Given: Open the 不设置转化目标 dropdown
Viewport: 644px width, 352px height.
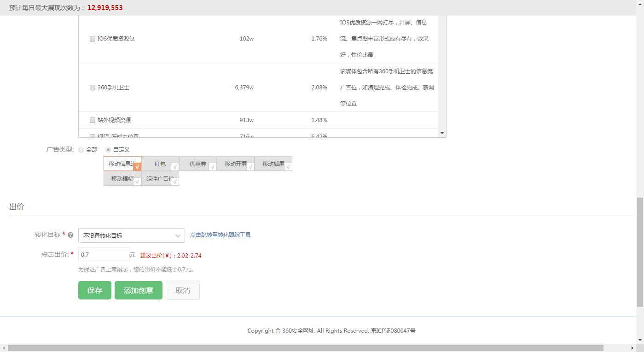Looking at the screenshot, I should [x=131, y=235].
